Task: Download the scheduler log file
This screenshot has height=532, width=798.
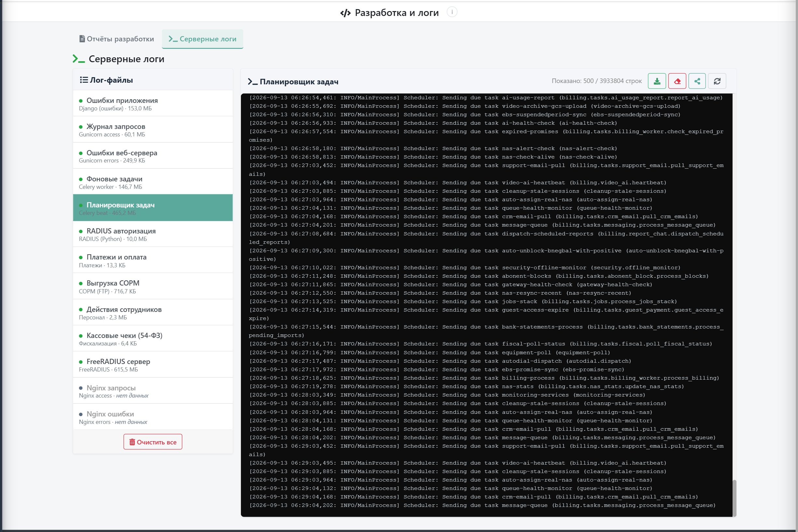Action: coord(657,81)
